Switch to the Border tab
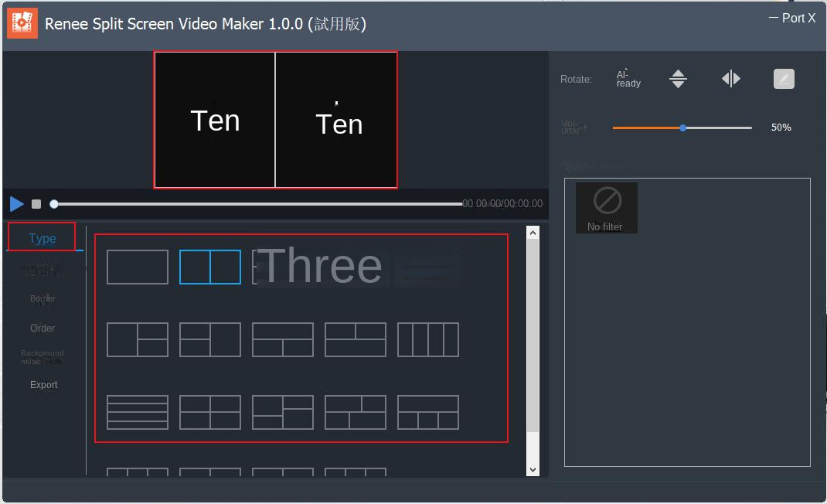This screenshot has width=827, height=504. coord(43,298)
